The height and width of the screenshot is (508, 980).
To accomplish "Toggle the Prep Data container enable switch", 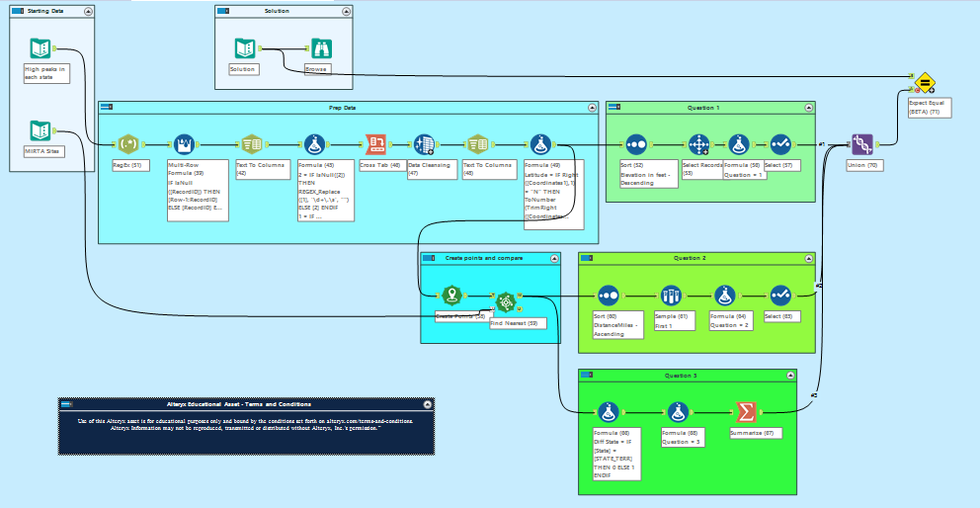I will tap(107, 107).
